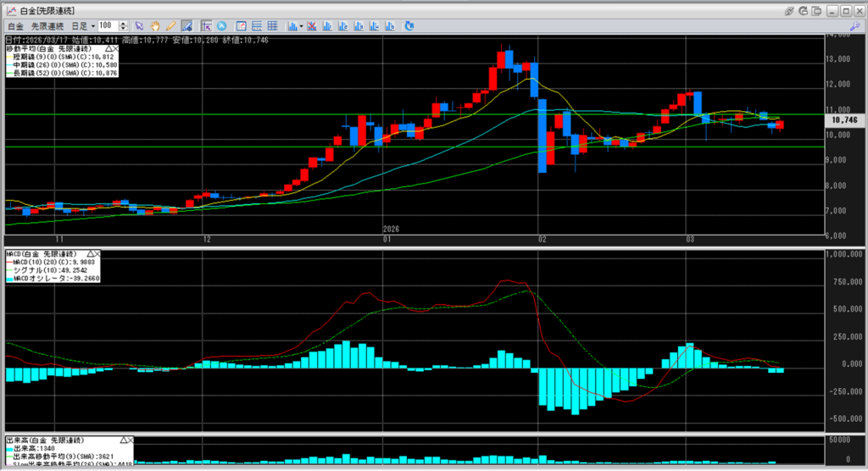Close the volume (出来高) legend box
868x471 pixels.
131,441
